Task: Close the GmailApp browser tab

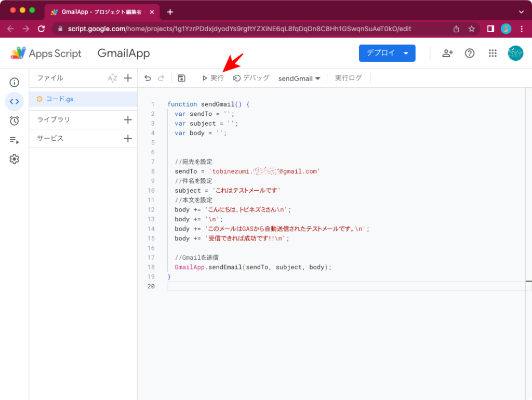Action: [152, 12]
